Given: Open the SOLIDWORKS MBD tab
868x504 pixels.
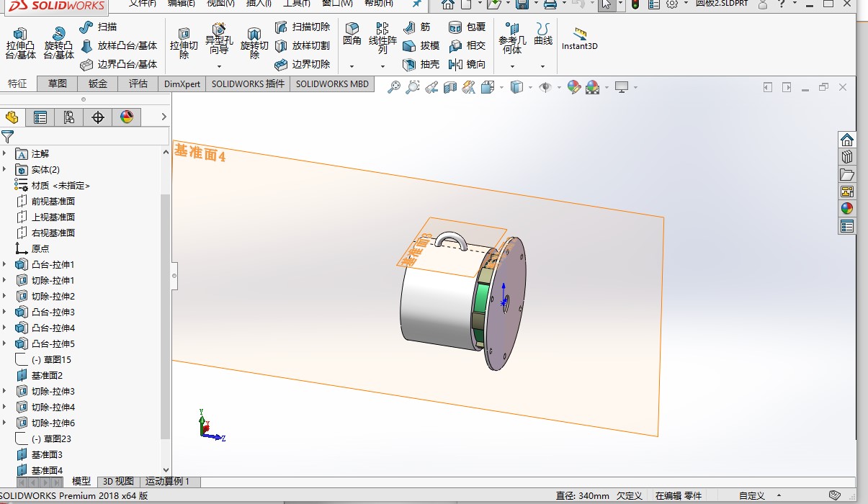Looking at the screenshot, I should click(x=332, y=84).
